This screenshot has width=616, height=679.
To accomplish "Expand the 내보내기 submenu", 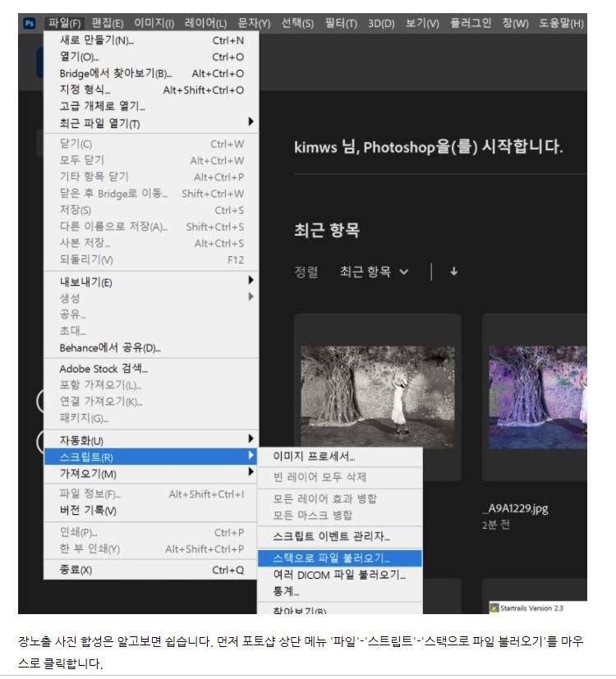I will [x=151, y=282].
